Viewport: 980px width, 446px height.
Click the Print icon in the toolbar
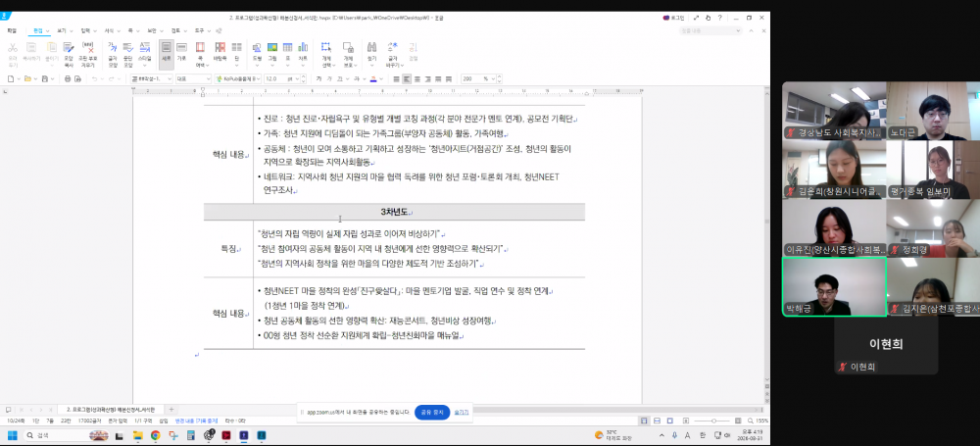tap(68, 78)
